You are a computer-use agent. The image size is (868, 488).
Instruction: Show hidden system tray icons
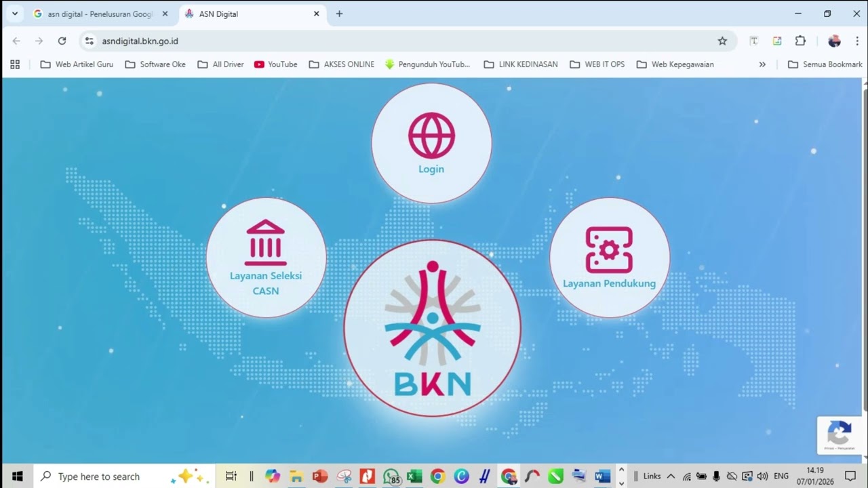coord(671,476)
